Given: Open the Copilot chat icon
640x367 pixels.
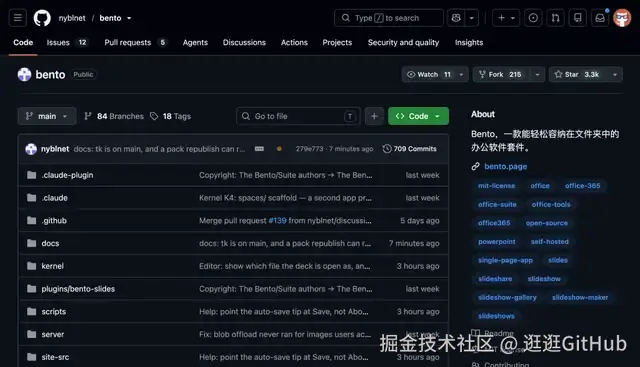Looking at the screenshot, I should click(456, 18).
